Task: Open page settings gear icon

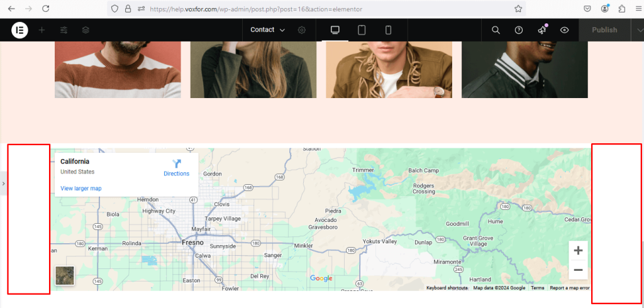Action: coord(302,30)
